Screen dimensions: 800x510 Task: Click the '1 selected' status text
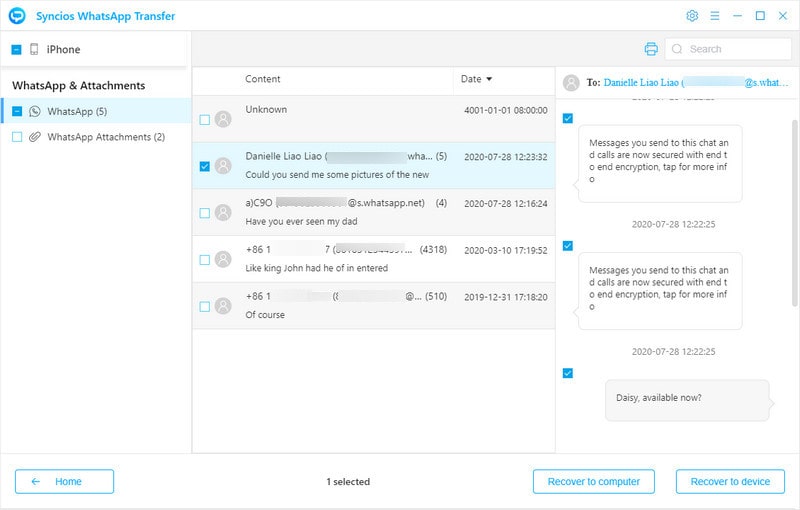click(348, 482)
